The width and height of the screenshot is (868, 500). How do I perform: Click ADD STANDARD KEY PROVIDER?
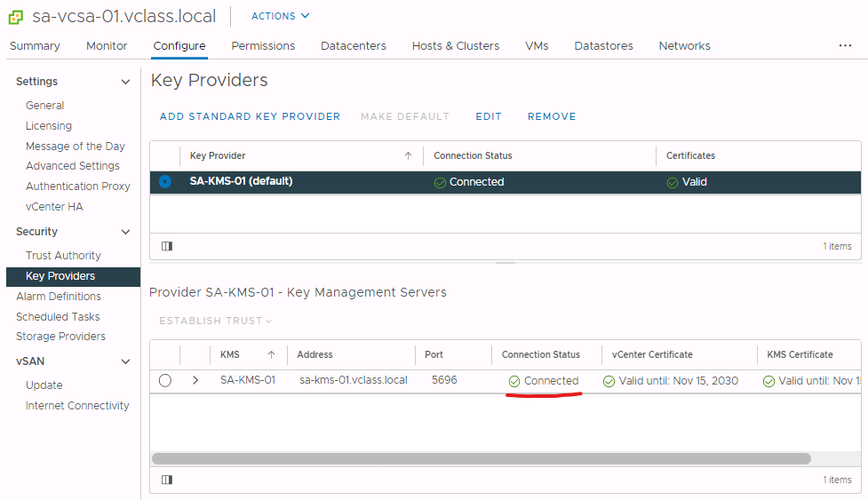click(x=250, y=116)
